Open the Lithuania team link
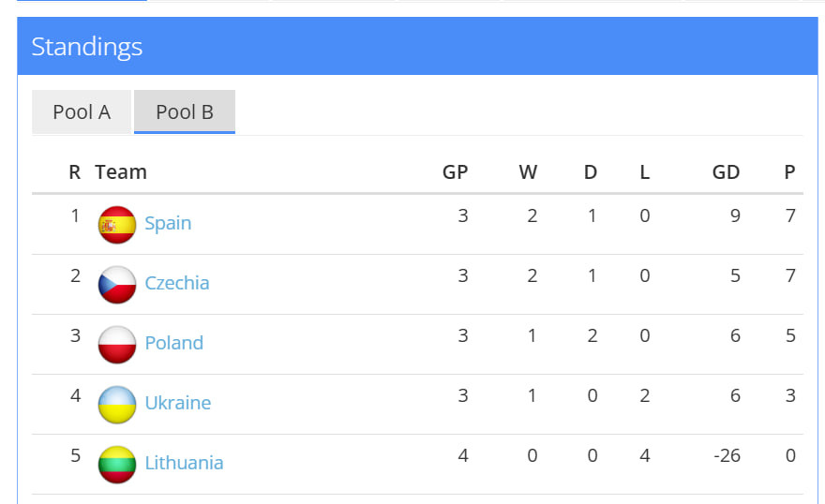 pos(184,464)
